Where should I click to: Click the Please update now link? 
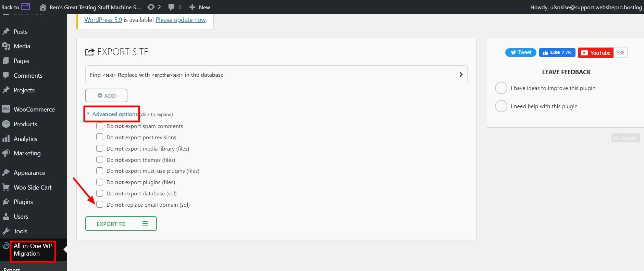tap(181, 20)
